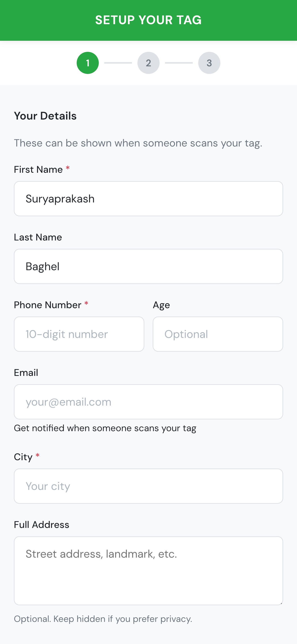Focus the 10-digit Phone Number field
This screenshot has height=644, width=297.
pyautogui.click(x=79, y=334)
